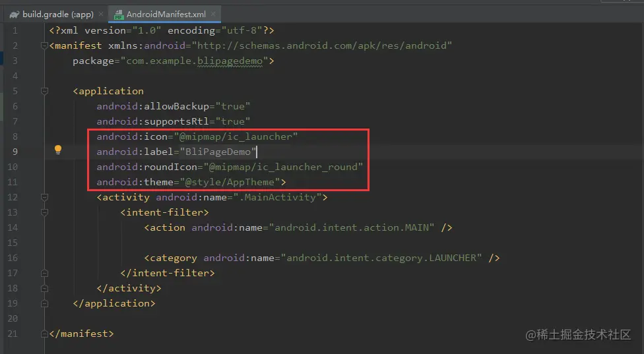Click the fold end marker at line 17

[x=45, y=273]
